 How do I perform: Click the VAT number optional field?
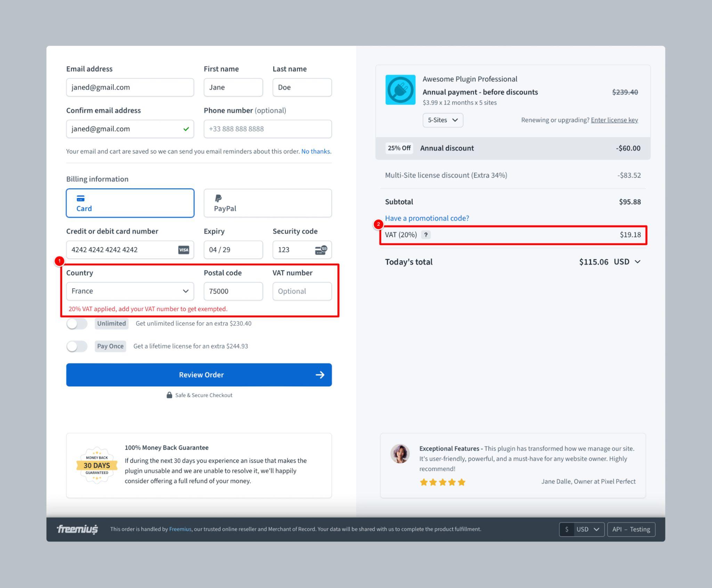tap(302, 291)
